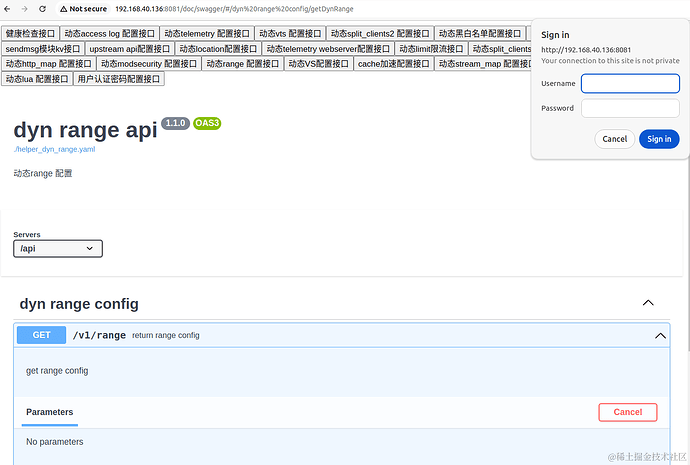690x465 pixels.
Task: Click the red Cancel button in Parameters
Action: pyautogui.click(x=627, y=412)
